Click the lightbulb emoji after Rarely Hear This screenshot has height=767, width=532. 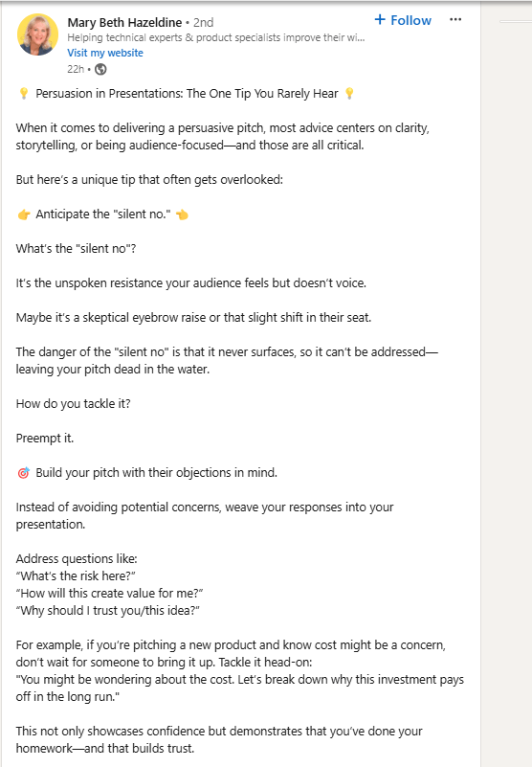pyautogui.click(x=349, y=94)
